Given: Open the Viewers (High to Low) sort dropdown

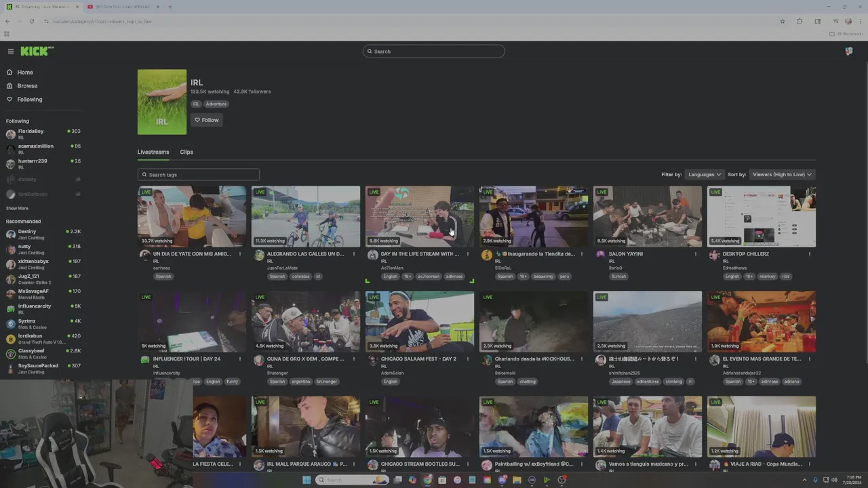Looking at the screenshot, I should [782, 175].
